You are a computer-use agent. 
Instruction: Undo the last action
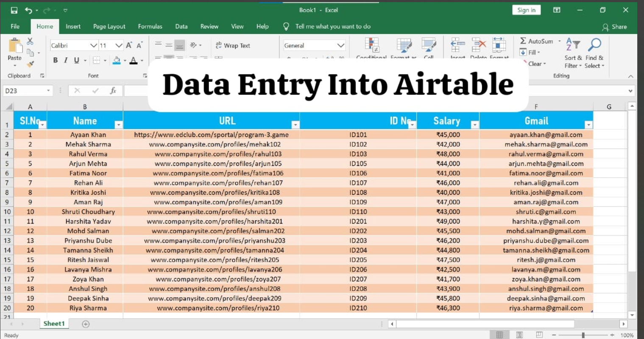pyautogui.click(x=28, y=10)
